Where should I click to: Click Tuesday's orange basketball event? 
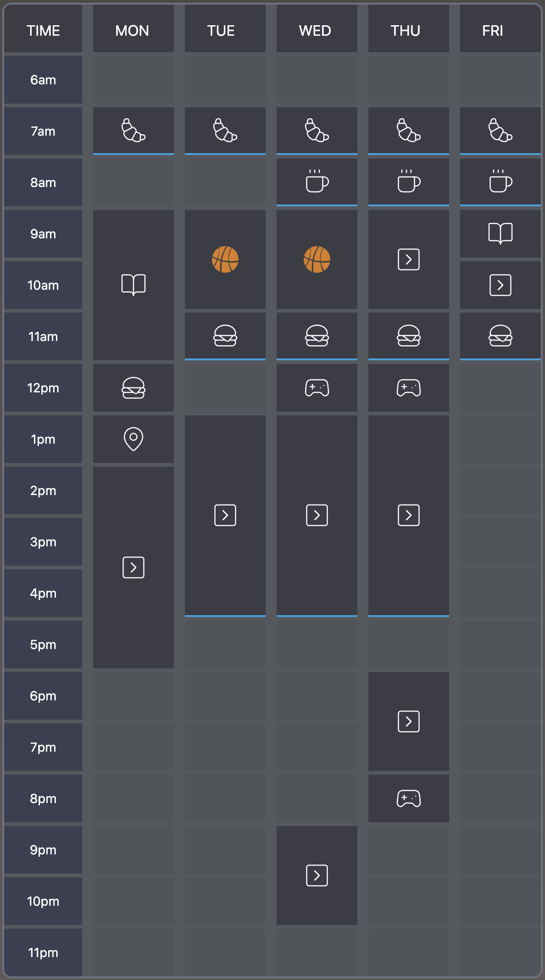(x=225, y=259)
